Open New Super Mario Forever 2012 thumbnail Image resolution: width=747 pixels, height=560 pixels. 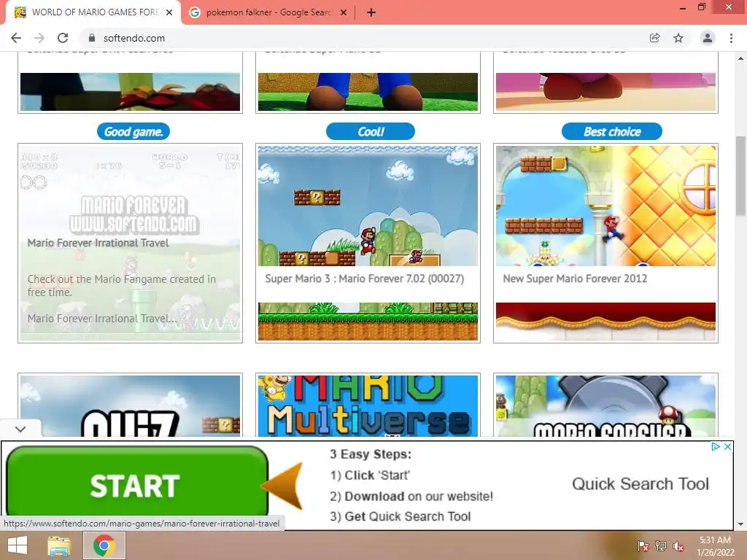pyautogui.click(x=605, y=206)
